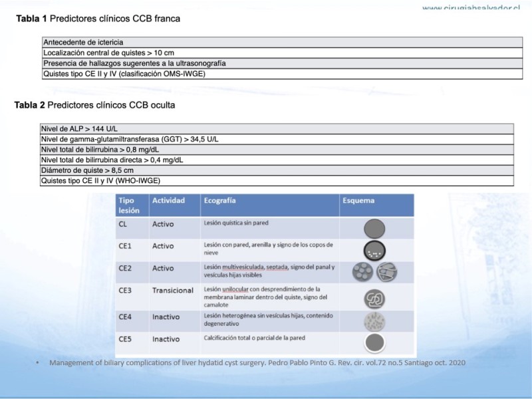Click the CE4 heterogeneous lesion schema icon
This screenshot has height=399, width=532.
pyautogui.click(x=374, y=322)
